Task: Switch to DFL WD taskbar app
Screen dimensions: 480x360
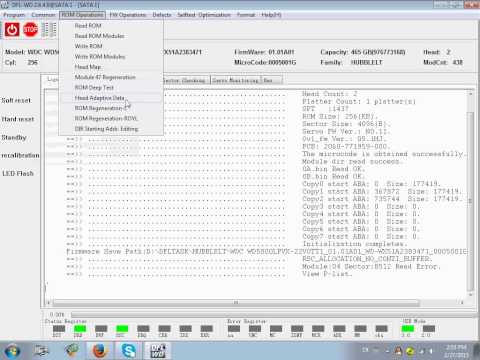Action: click(158, 351)
